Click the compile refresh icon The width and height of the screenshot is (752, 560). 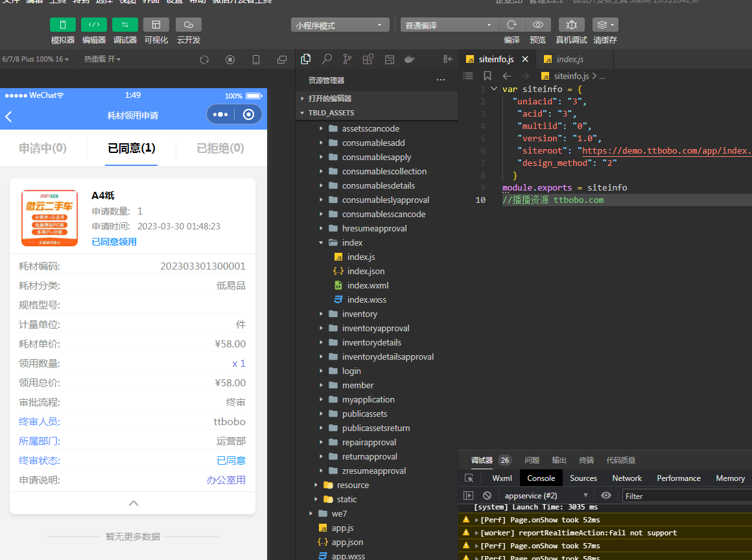[x=511, y=25]
